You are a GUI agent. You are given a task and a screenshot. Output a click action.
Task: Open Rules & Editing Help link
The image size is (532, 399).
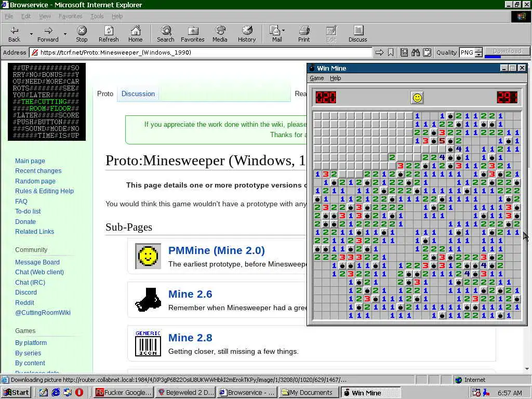click(45, 191)
